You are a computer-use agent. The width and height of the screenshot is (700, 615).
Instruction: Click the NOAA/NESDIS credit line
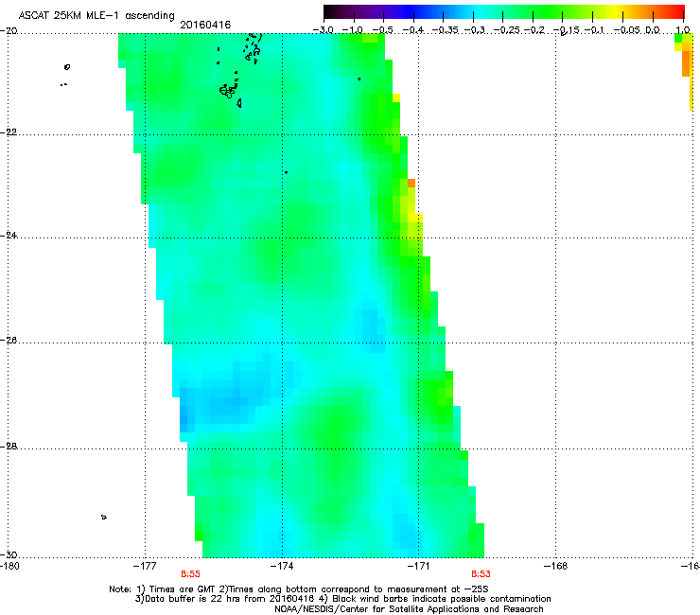click(x=409, y=609)
